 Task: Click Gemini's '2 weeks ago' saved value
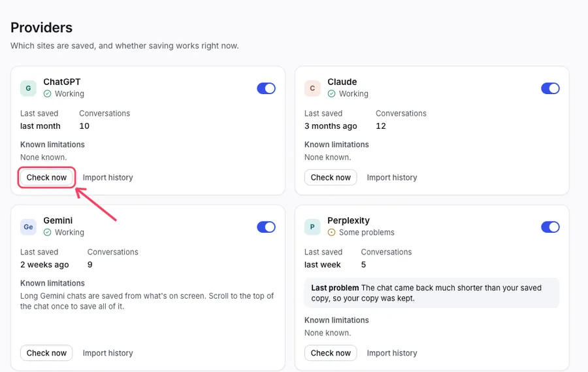tap(44, 265)
